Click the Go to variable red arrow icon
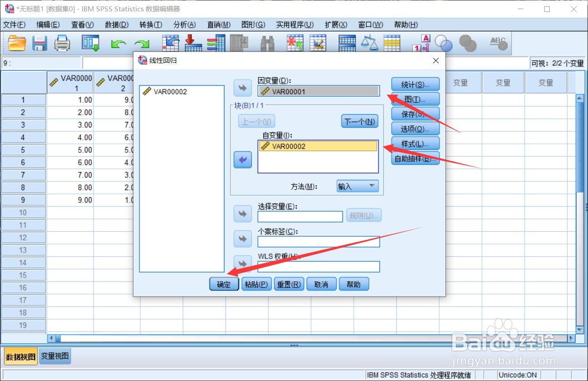This screenshot has width=588, height=381. (193, 44)
